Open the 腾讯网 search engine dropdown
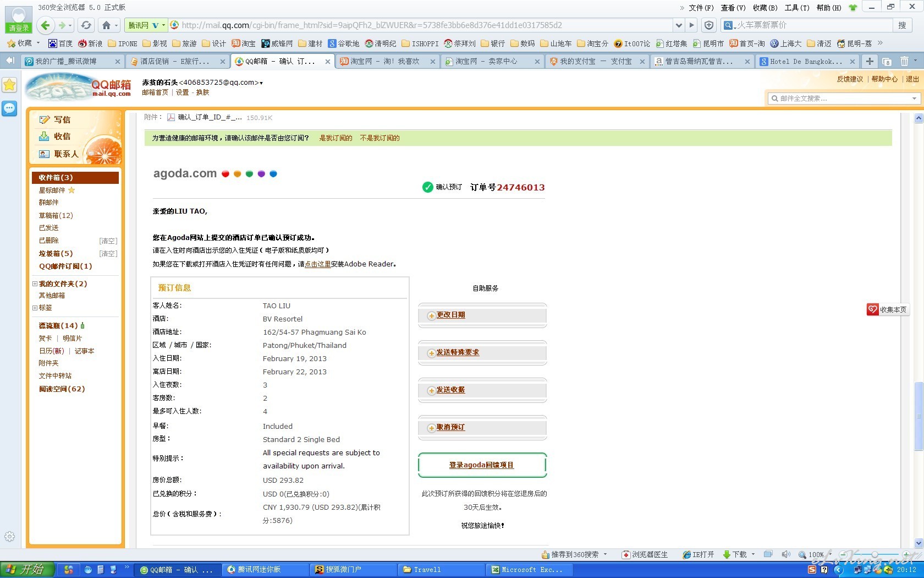This screenshot has width=924, height=578. coord(163,25)
